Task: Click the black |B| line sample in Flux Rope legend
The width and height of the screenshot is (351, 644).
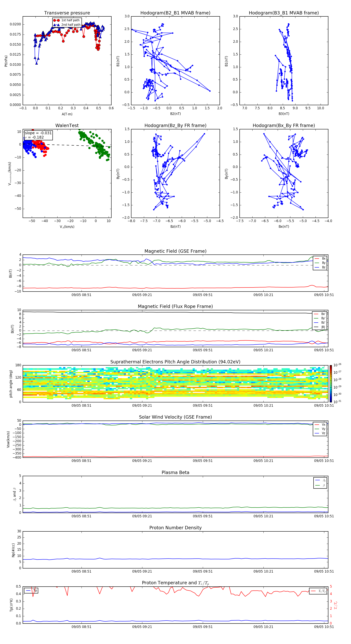Action: tap(316, 327)
